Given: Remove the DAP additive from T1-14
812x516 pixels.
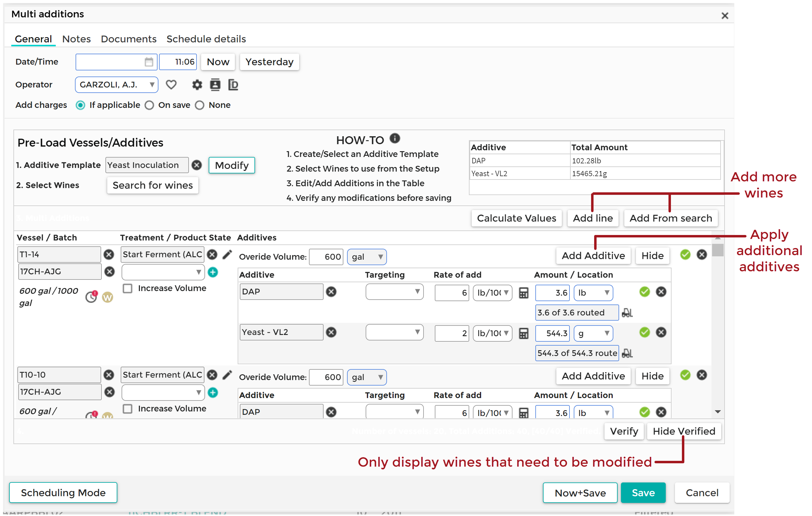Looking at the screenshot, I should 332,292.
